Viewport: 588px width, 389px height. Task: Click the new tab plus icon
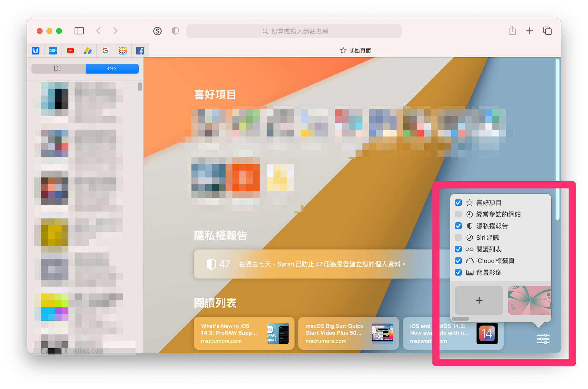pos(529,31)
